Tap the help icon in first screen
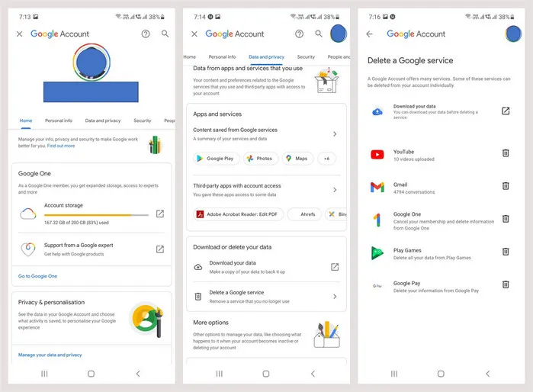533x392 pixels. (146, 34)
